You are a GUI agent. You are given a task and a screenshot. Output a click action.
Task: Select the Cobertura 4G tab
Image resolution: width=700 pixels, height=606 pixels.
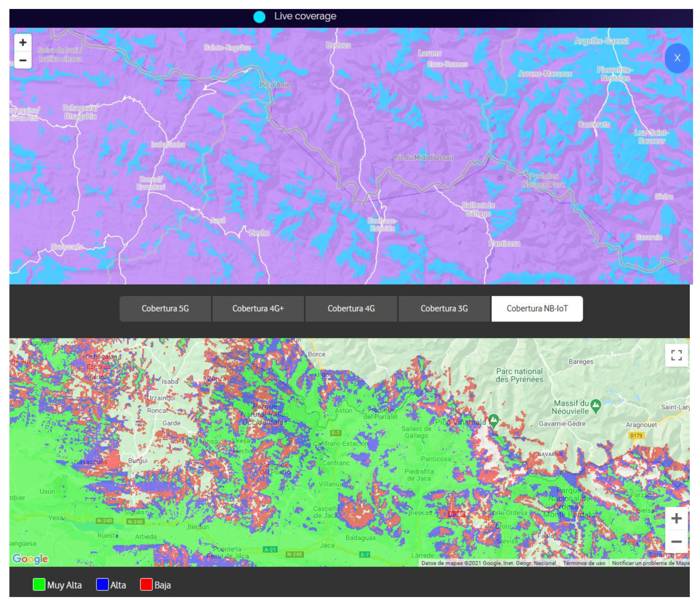click(351, 308)
